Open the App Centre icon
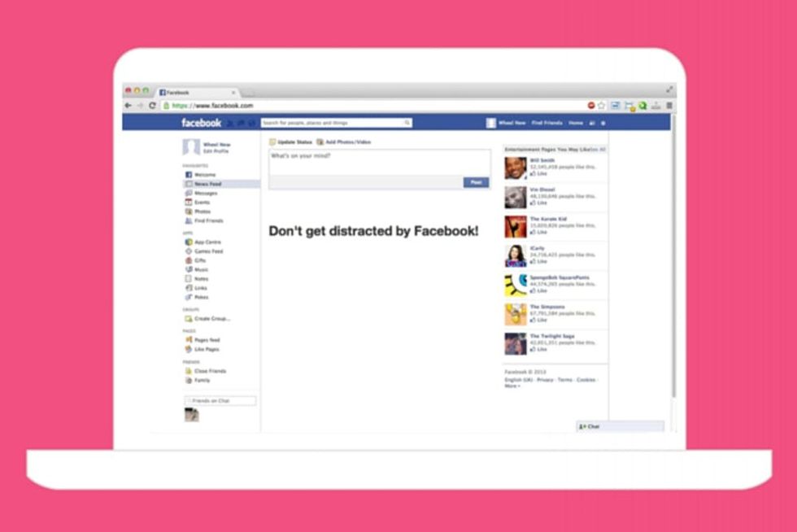Screen dimensions: 797x532 pyautogui.click(x=189, y=242)
